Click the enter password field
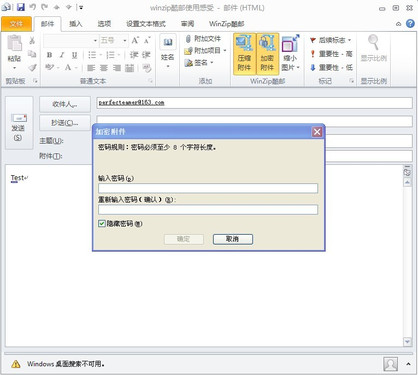 click(x=208, y=188)
